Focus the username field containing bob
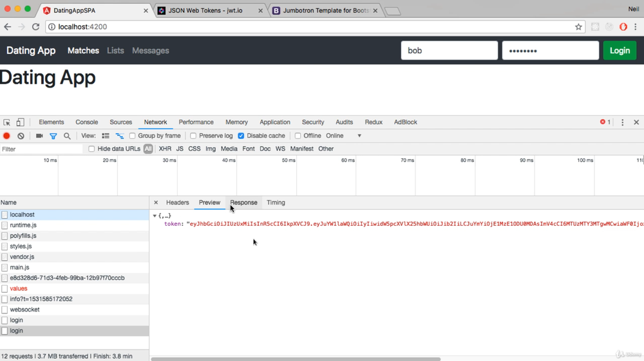 tap(450, 50)
